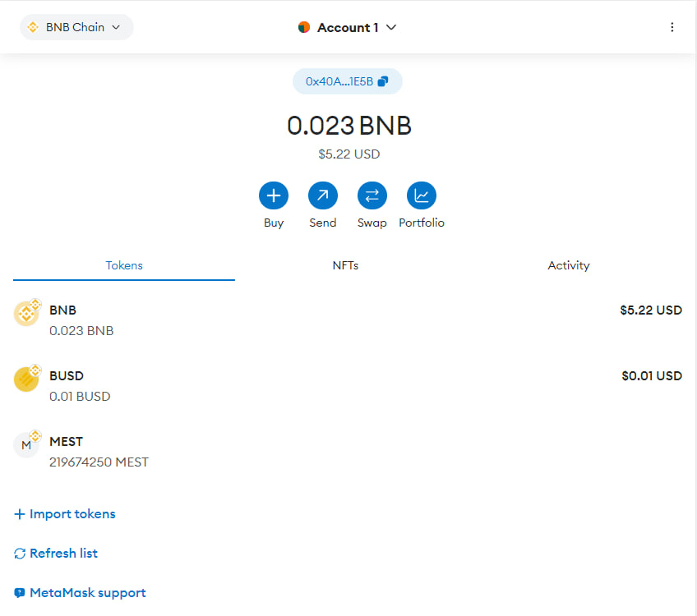Copy address 0x40A...1E5B
697x616 pixels.
coord(347,81)
